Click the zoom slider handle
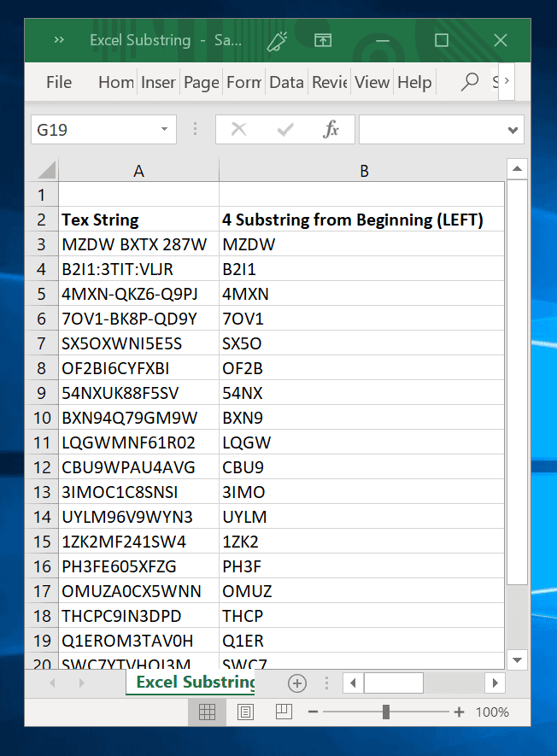The image size is (557, 756). pyautogui.click(x=386, y=712)
